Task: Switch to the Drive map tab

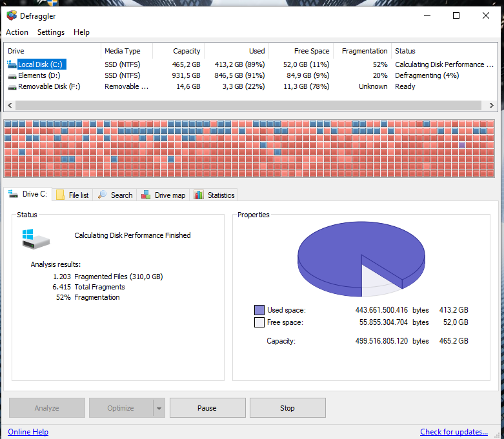Action: pyautogui.click(x=163, y=195)
